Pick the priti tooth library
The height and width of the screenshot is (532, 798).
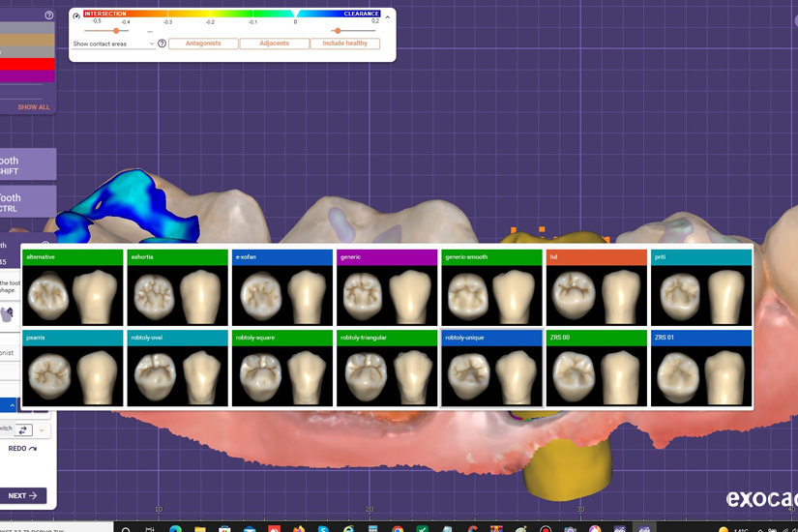coord(701,287)
